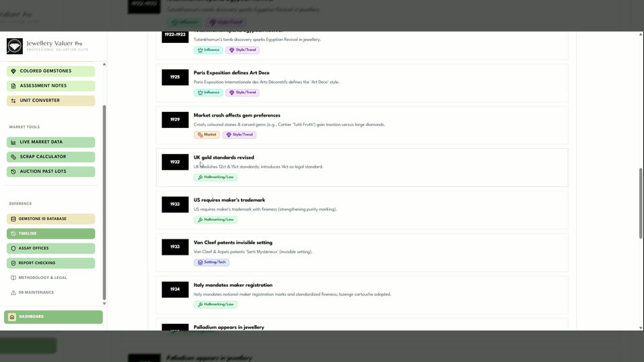This screenshot has height=362, width=644.
Task: Select the 1929 year marker
Action: pos(175,120)
